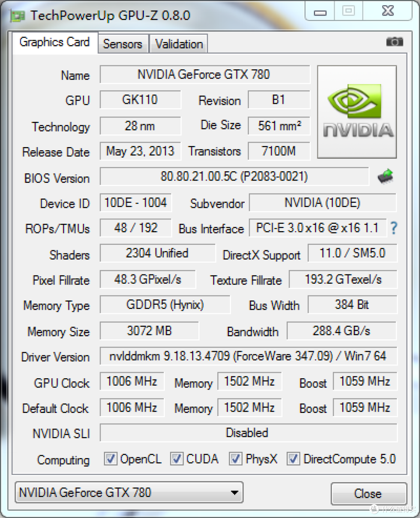Image resolution: width=420 pixels, height=518 pixels.
Task: Click the Texture Fillrate field 193.2 GTexel/s
Action: click(343, 279)
